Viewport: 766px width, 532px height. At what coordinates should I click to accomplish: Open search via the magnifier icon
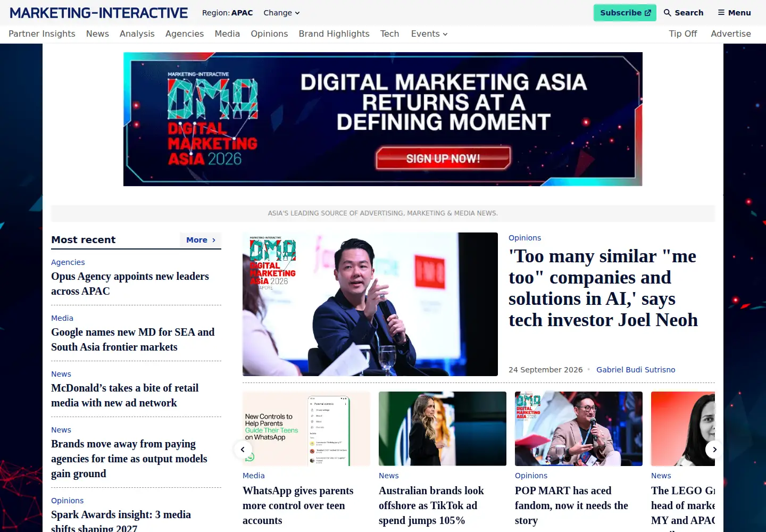(684, 13)
